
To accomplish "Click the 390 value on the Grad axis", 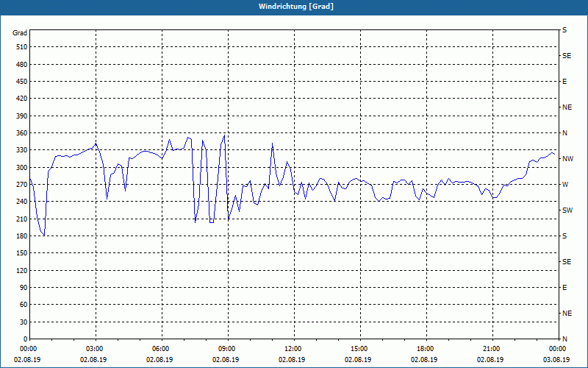I will (22, 116).
